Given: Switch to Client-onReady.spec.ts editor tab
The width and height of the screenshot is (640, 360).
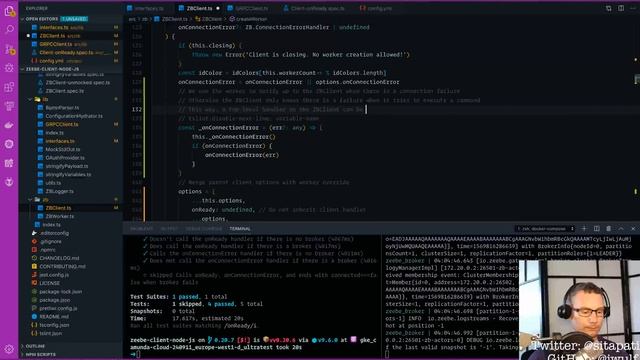Looking at the screenshot, I should [313, 8].
